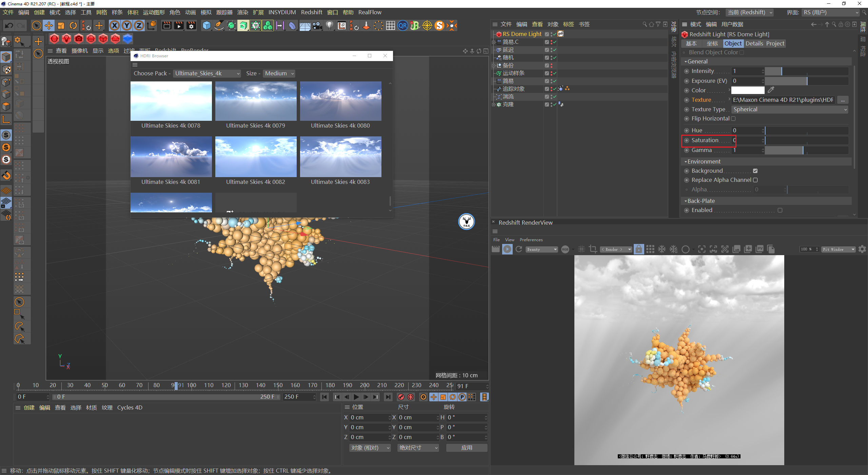Click the white Color swatch
This screenshot has height=475, width=868.
click(x=748, y=91)
